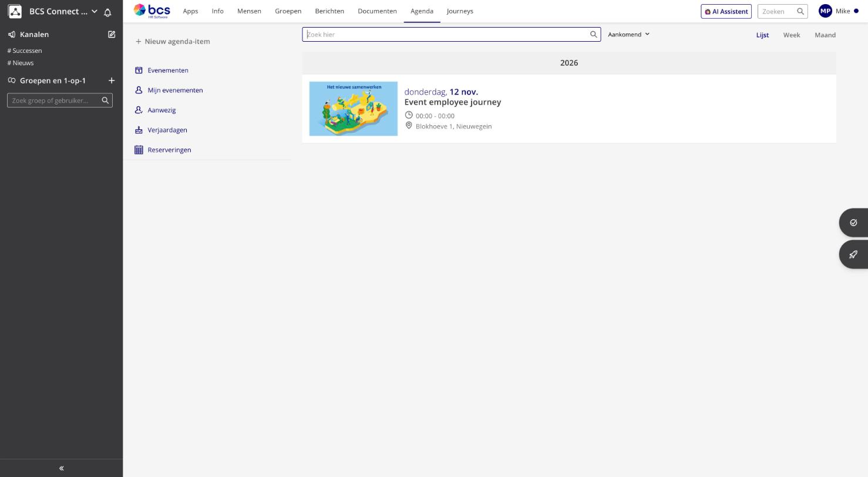Switch to Week view

point(791,35)
